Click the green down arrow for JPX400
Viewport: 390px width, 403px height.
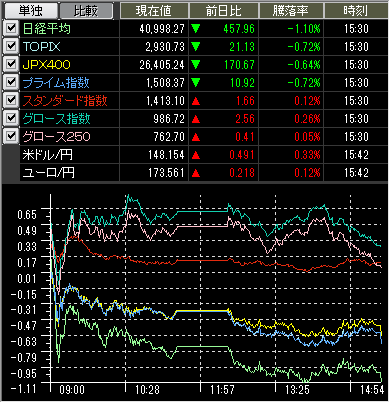[196, 65]
